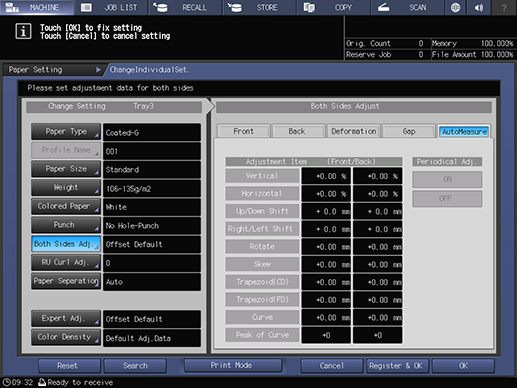Viewport: 517px width, 388px height.
Task: Switch to the Deformation tab
Action: [353, 131]
